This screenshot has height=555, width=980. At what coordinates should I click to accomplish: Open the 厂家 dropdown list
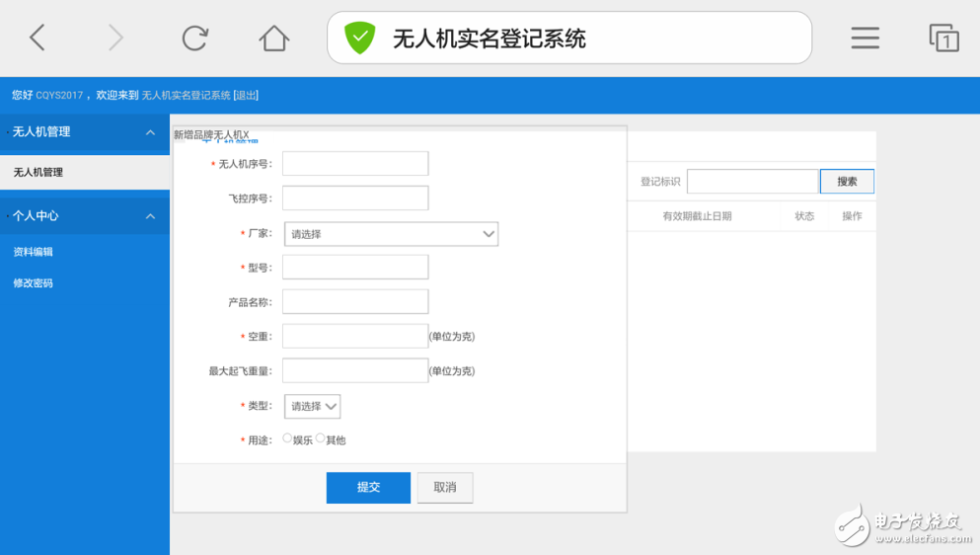(x=391, y=234)
